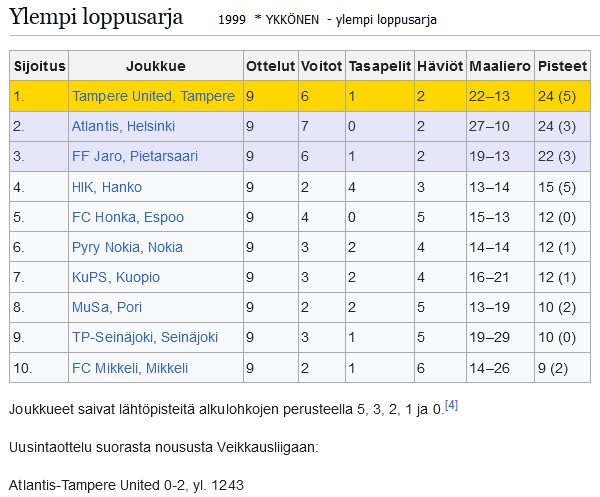Open the FC Honka link
This screenshot has width=600, height=497.
104,217
